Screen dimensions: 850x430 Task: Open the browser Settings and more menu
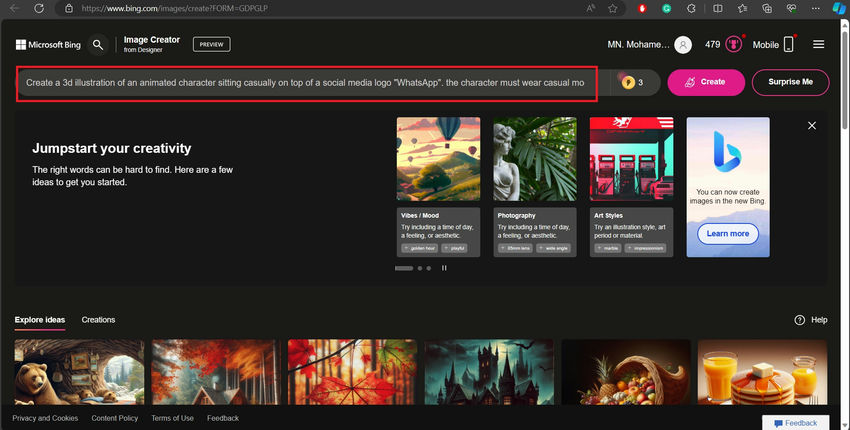point(816,8)
